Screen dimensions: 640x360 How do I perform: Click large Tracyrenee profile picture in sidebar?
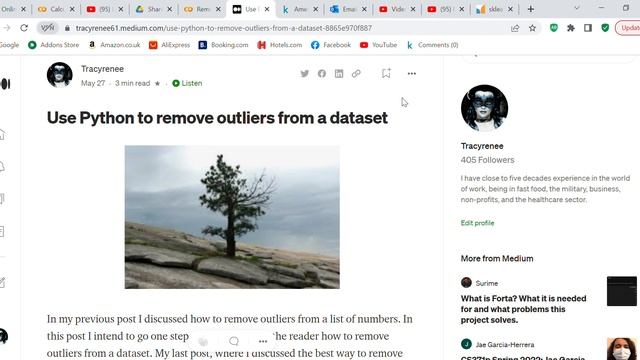click(484, 108)
